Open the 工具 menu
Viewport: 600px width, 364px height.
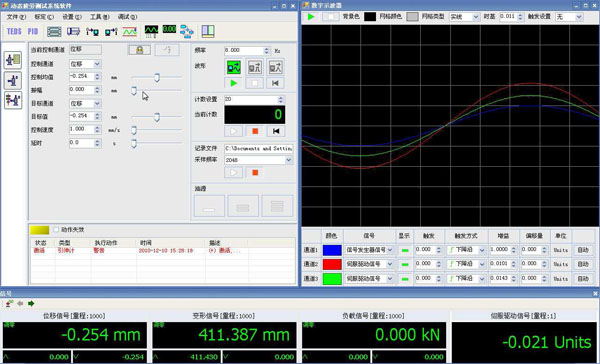(99, 17)
